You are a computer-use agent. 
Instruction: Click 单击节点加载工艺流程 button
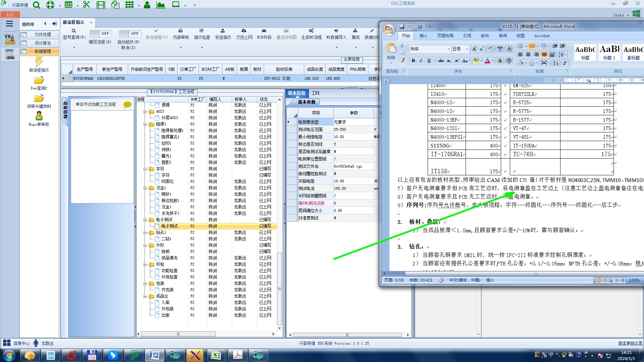(x=96, y=104)
